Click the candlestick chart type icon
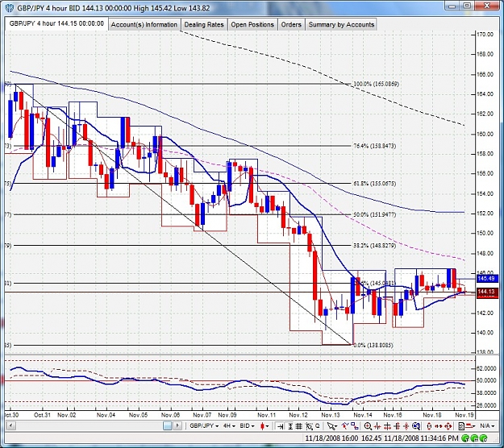The image size is (504, 448). point(263,426)
